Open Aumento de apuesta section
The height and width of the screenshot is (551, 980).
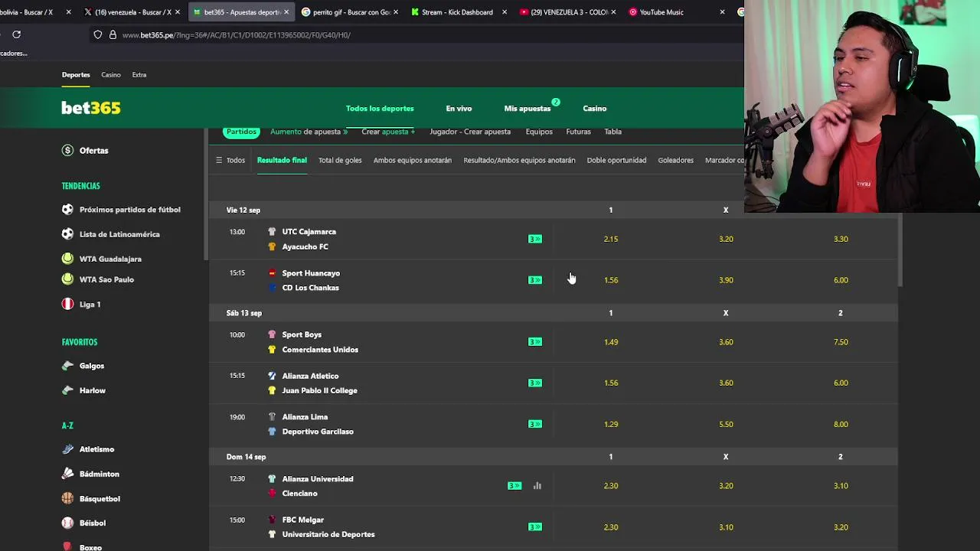click(309, 132)
